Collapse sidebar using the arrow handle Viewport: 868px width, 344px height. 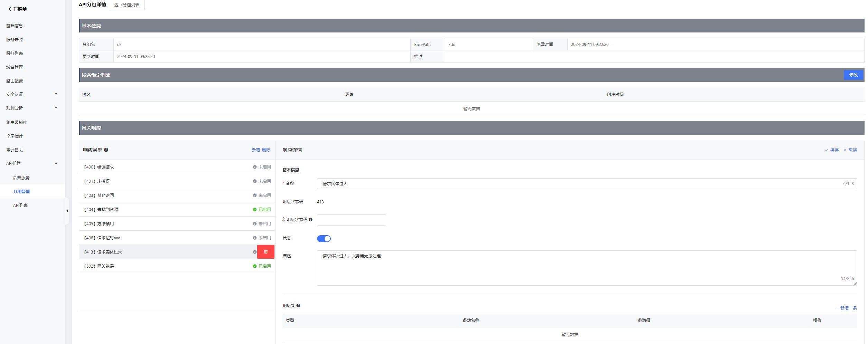click(x=67, y=211)
